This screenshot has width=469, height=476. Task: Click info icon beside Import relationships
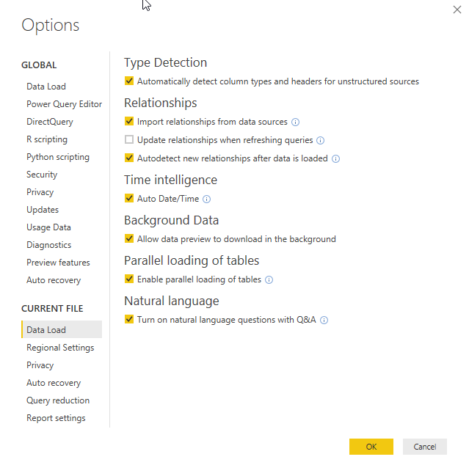pos(295,122)
